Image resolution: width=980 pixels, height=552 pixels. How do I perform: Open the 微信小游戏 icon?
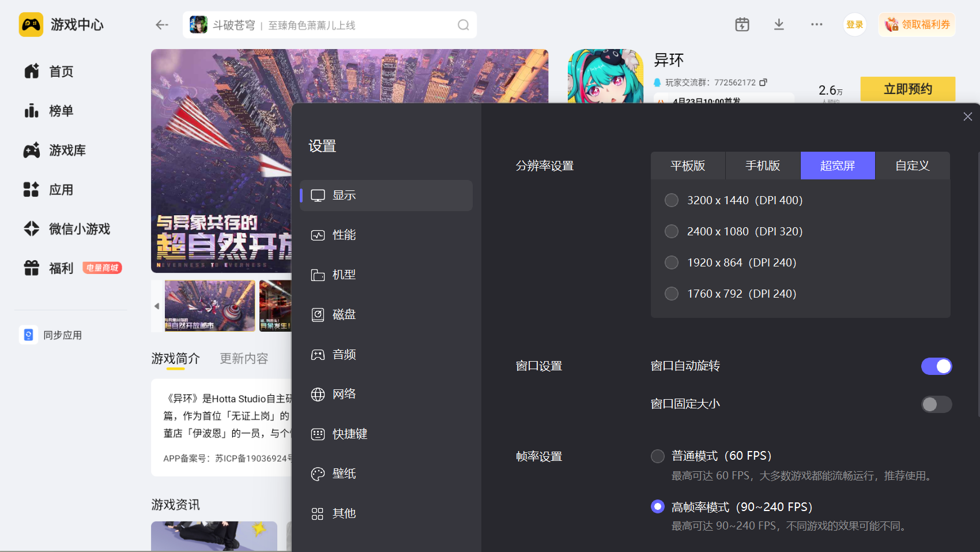click(32, 228)
